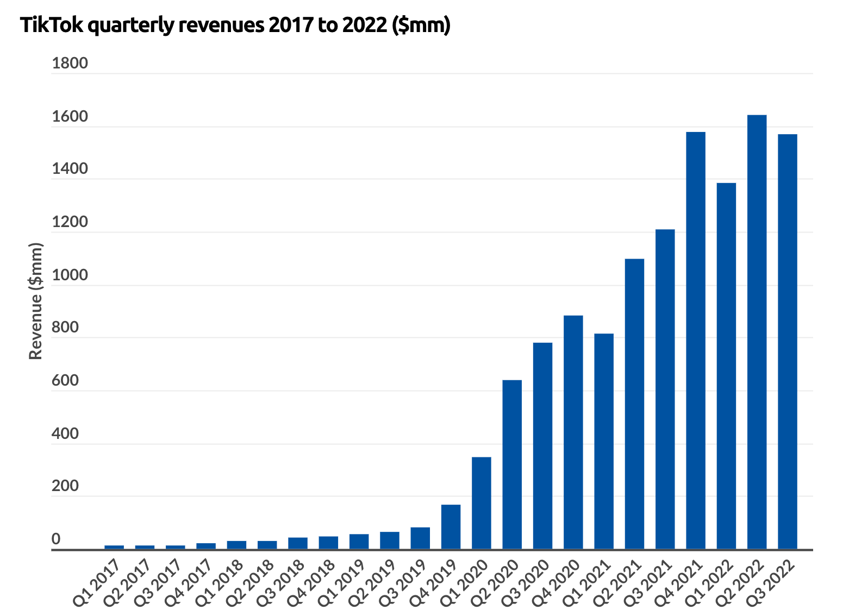Viewport: 849px width, 616px height.
Task: Click the Q1 2017 revenue bar
Action: pos(114,547)
